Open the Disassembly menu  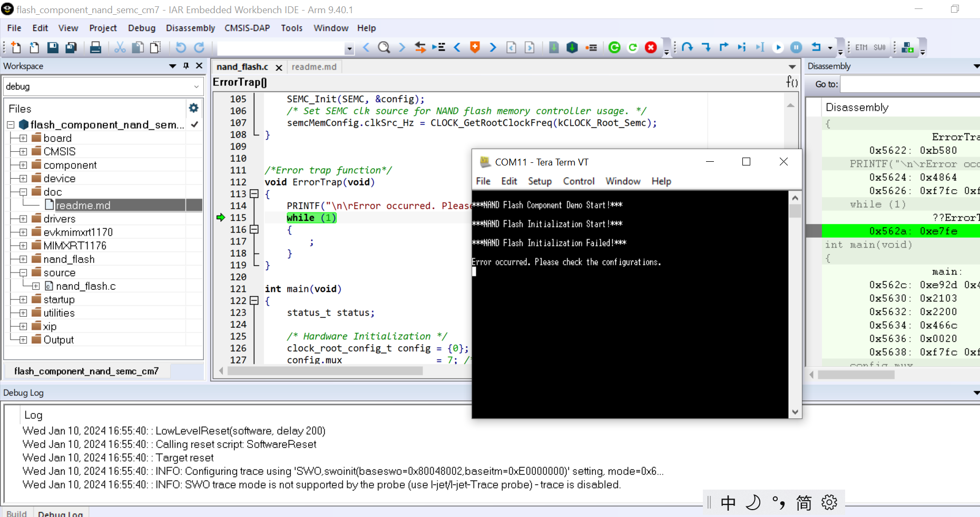click(x=190, y=28)
